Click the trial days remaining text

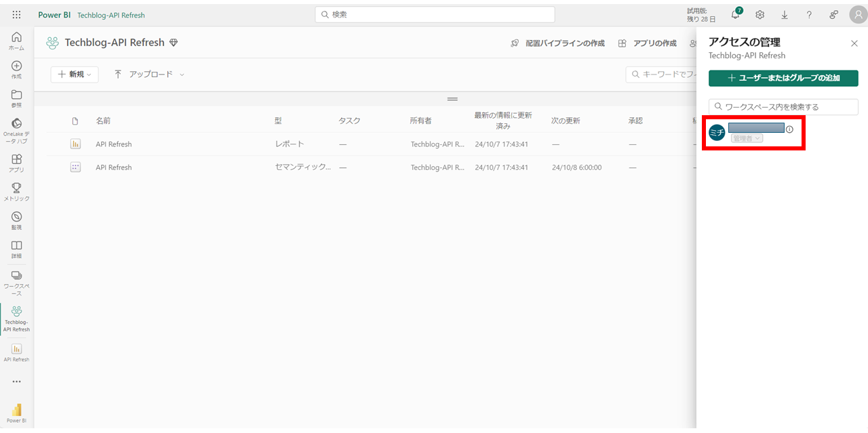tap(701, 14)
